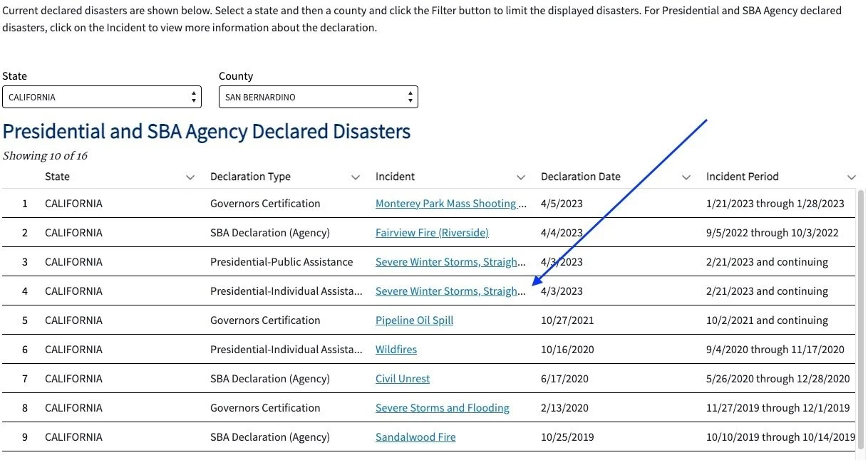Open the State dropdown showing CALIFORNIA

click(102, 97)
